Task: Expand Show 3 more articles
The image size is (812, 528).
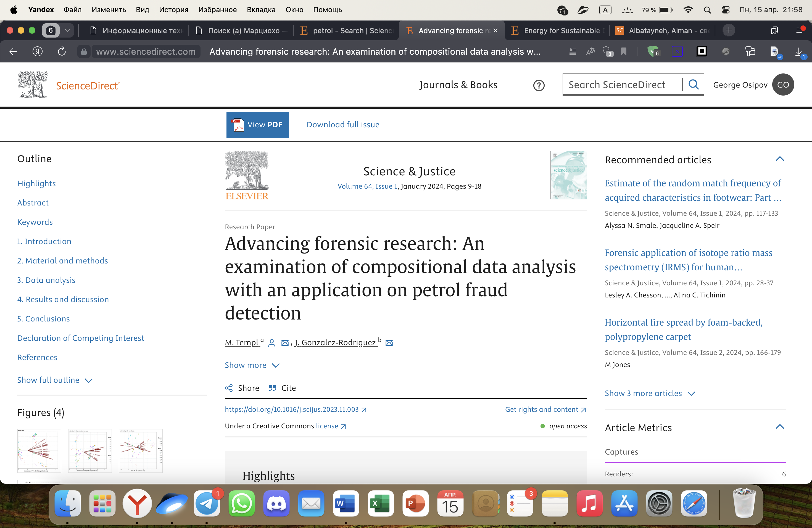Action: [x=650, y=394]
